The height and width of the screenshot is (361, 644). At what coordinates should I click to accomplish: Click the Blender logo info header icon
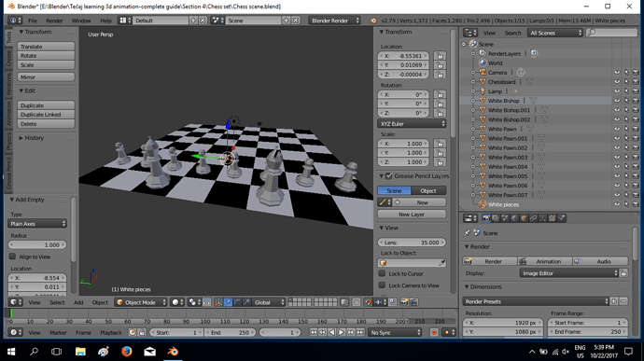click(373, 21)
